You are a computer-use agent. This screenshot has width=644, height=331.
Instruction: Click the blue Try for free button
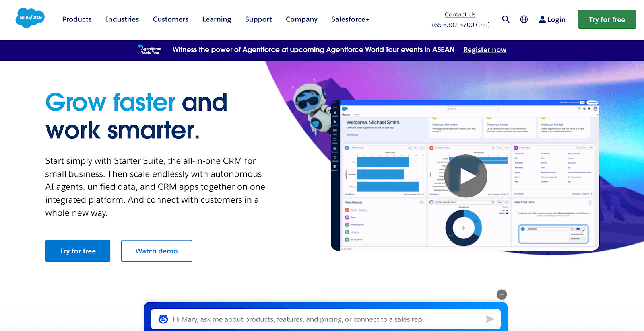pyautogui.click(x=78, y=251)
